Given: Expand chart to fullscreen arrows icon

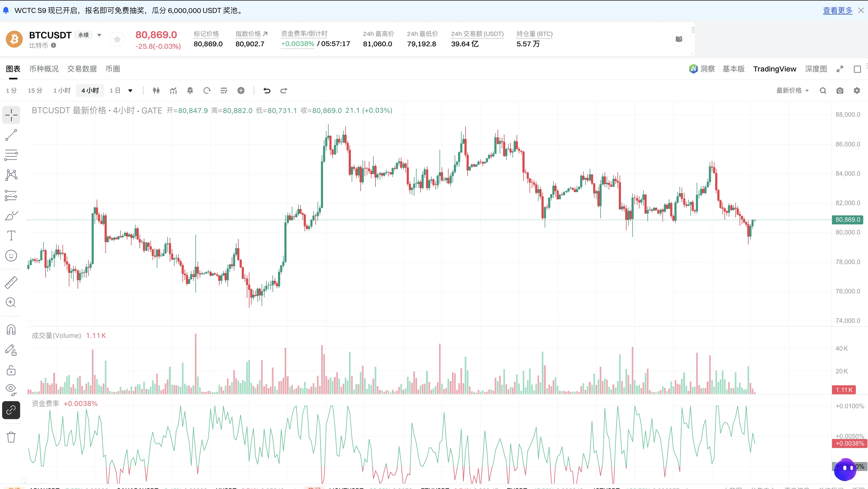Looking at the screenshot, I should pyautogui.click(x=840, y=69).
